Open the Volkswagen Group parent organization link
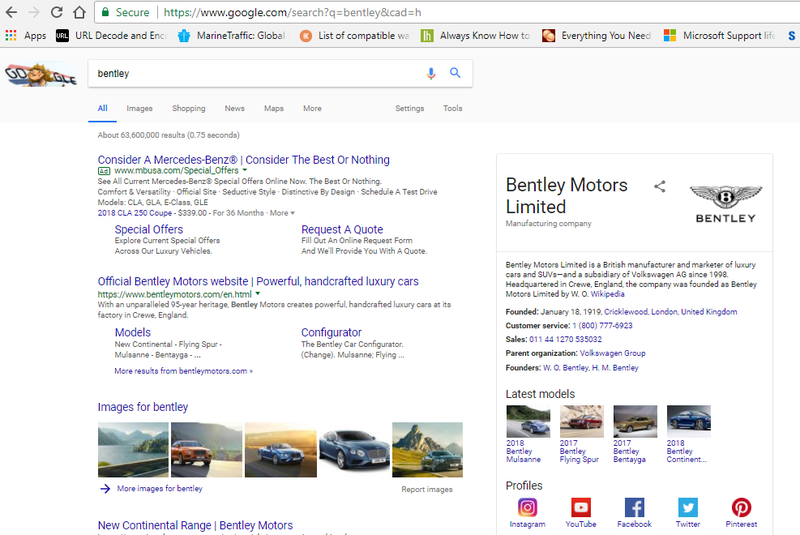 pos(612,353)
